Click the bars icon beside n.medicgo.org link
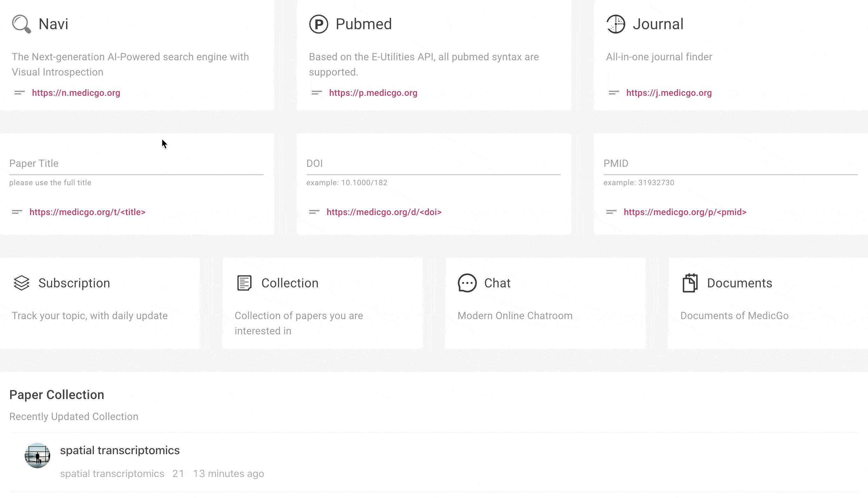868x498 pixels. pyautogui.click(x=19, y=93)
